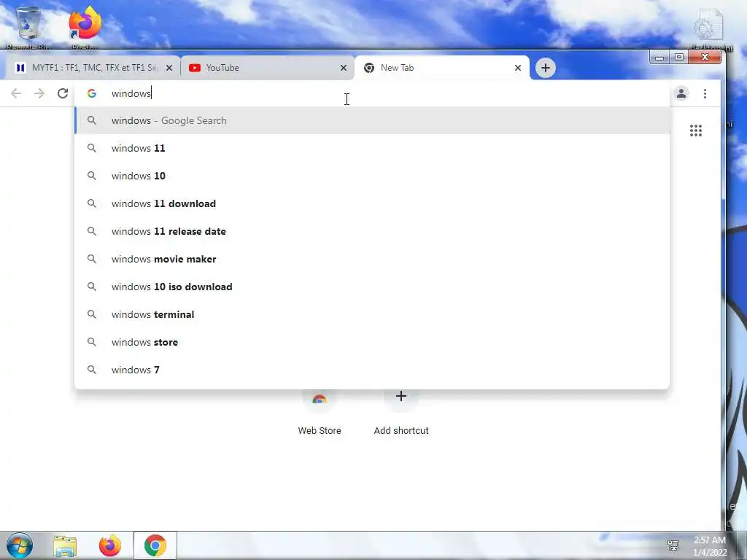Open the Web Store shortcut
This screenshot has height=560, width=747.
(320, 413)
